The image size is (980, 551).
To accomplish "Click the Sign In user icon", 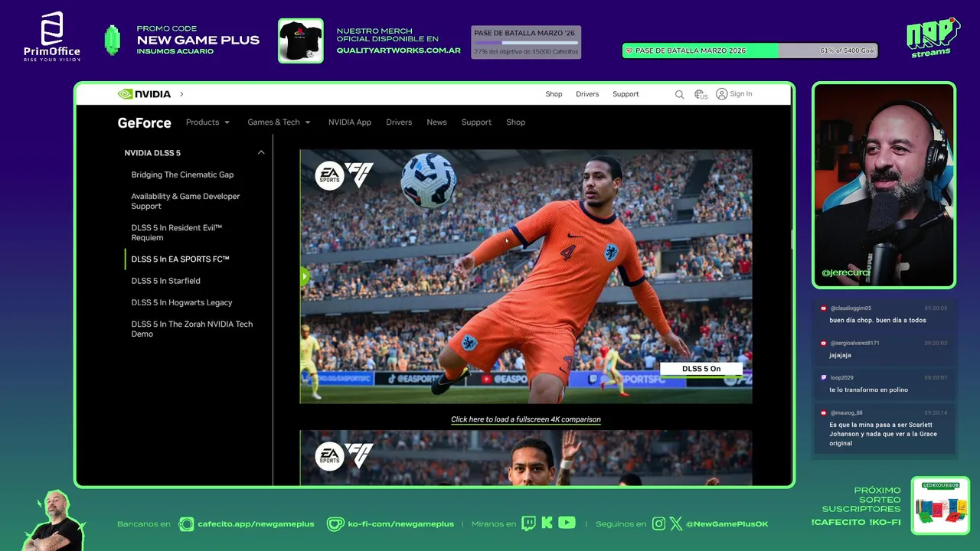I will coord(721,94).
